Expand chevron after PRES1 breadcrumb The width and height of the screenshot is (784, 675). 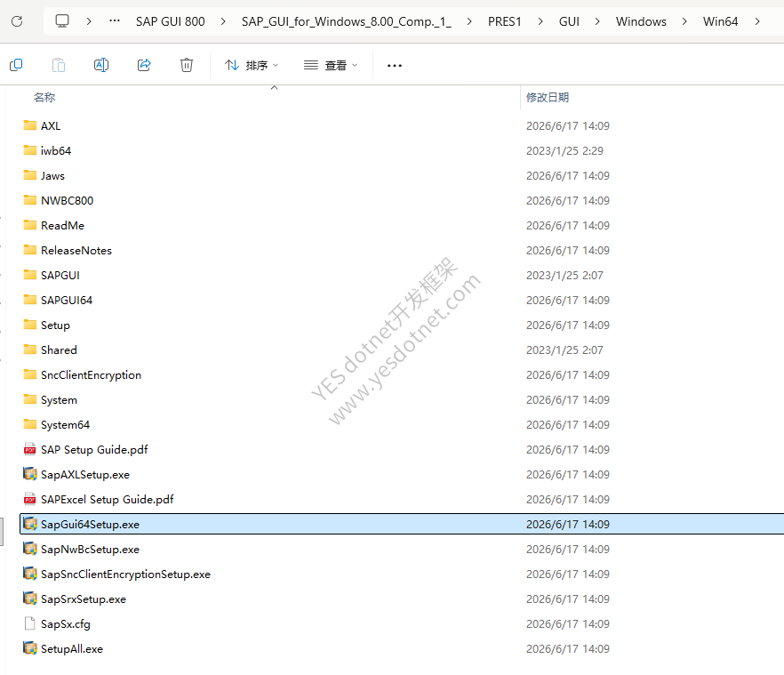coord(540,21)
